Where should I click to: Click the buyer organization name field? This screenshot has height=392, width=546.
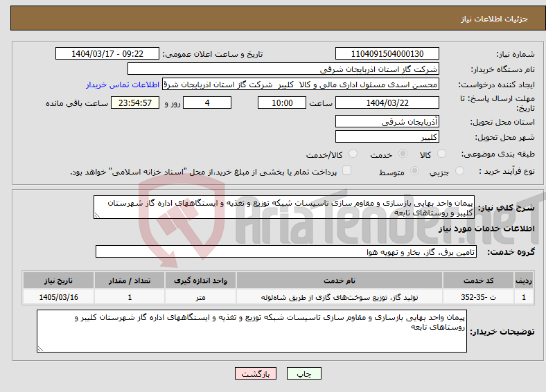point(283,69)
